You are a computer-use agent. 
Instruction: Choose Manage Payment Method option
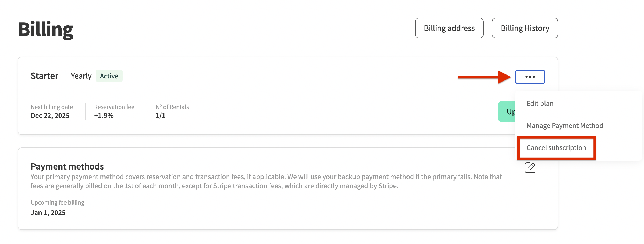pyautogui.click(x=564, y=126)
